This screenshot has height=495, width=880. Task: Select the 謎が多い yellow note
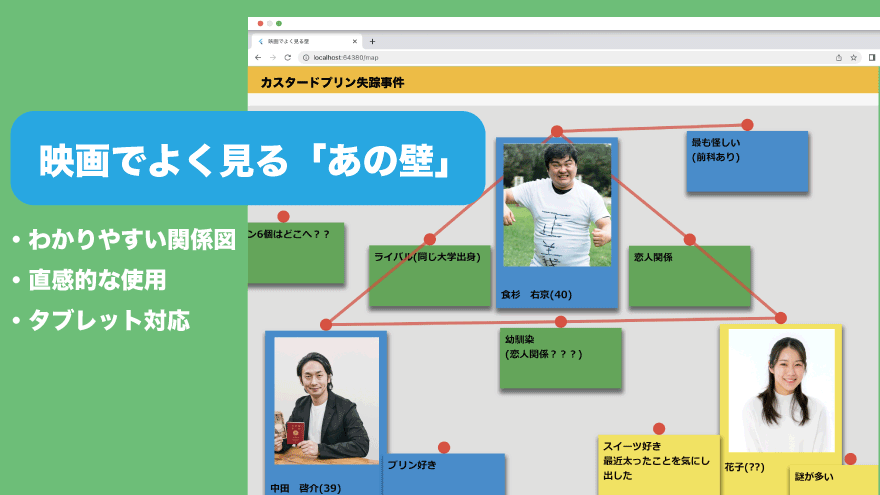click(x=834, y=480)
